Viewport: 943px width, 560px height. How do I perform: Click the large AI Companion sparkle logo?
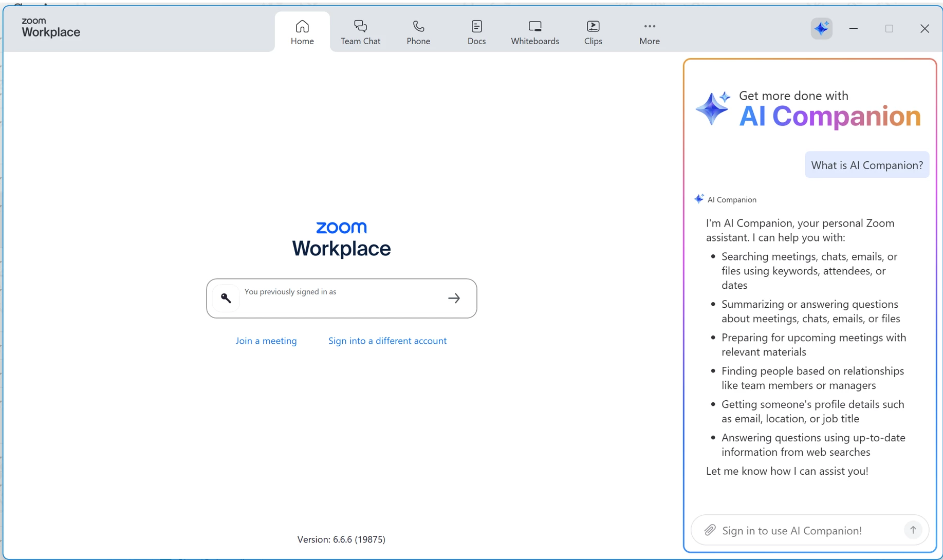click(x=713, y=108)
